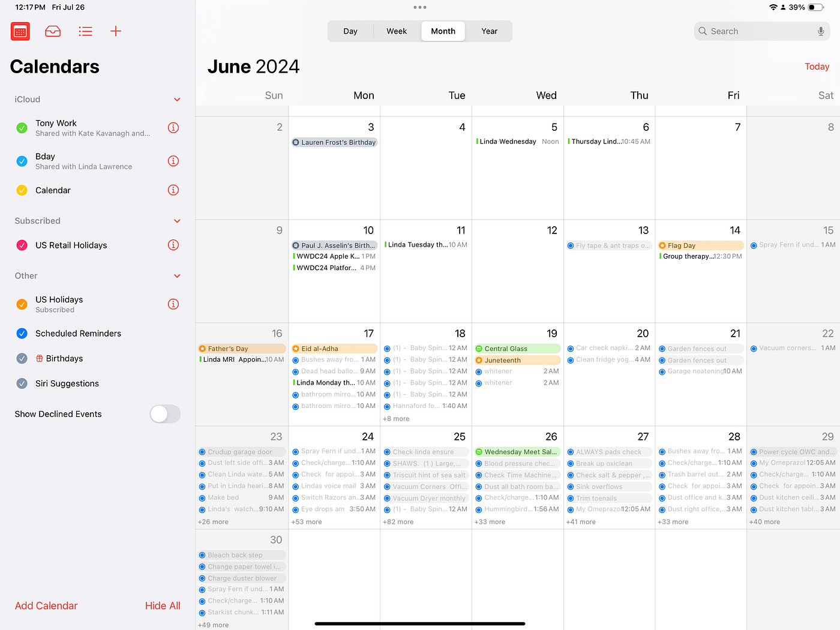Enable Show Declined Events
840x630 pixels.
[165, 414]
